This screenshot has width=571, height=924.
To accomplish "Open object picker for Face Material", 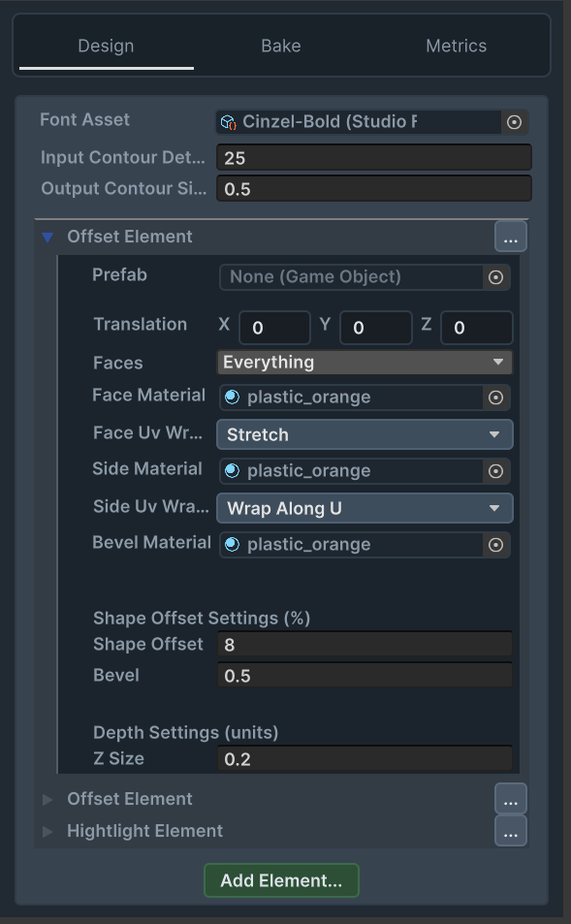I will (x=495, y=398).
